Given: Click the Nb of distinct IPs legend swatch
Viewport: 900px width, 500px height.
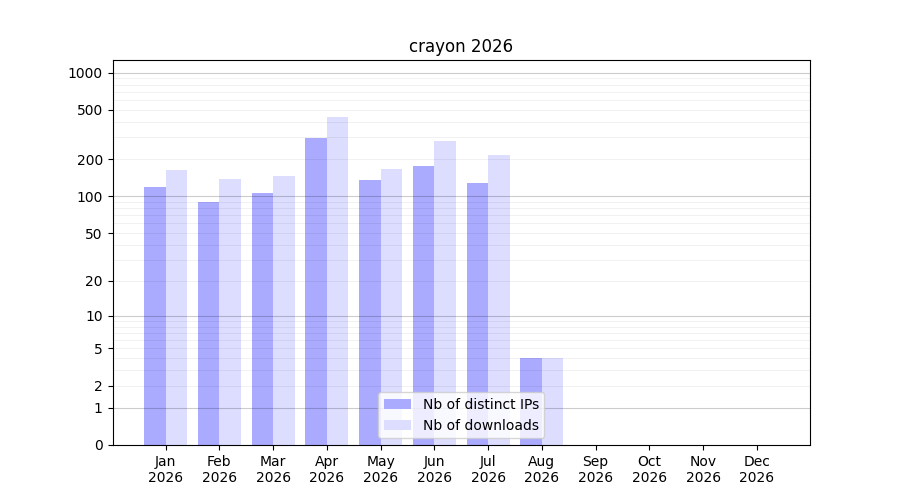Looking at the screenshot, I should click(397, 404).
